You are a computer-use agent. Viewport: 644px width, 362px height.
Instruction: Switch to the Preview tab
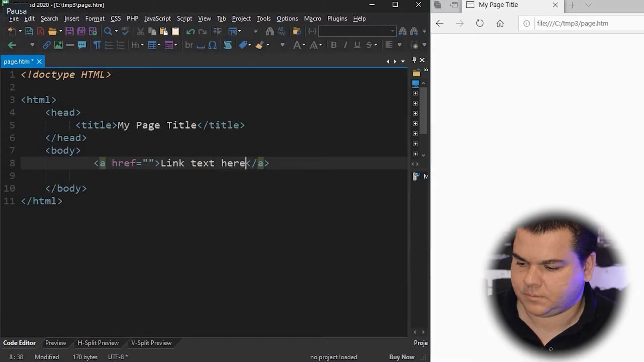tap(55, 343)
